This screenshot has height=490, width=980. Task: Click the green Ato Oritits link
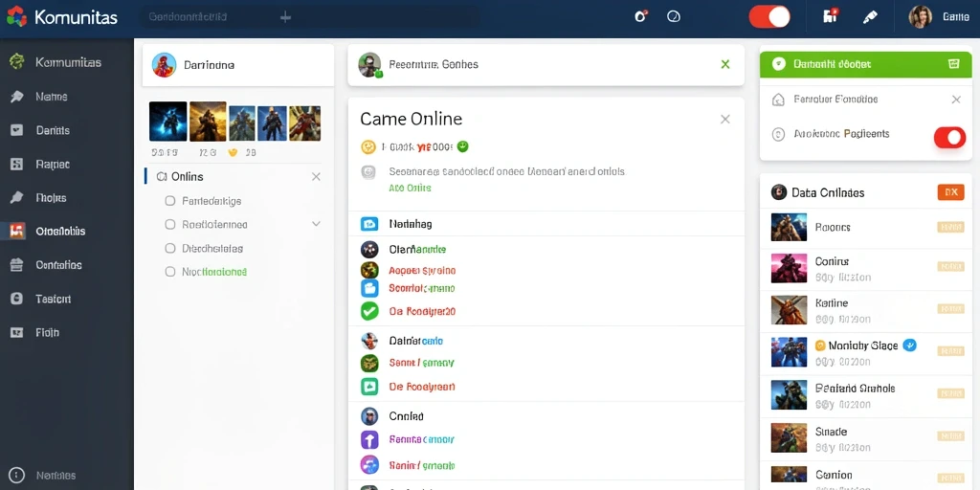tap(410, 188)
